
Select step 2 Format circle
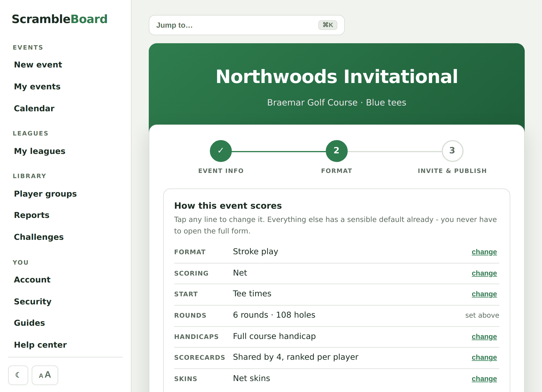(336, 151)
